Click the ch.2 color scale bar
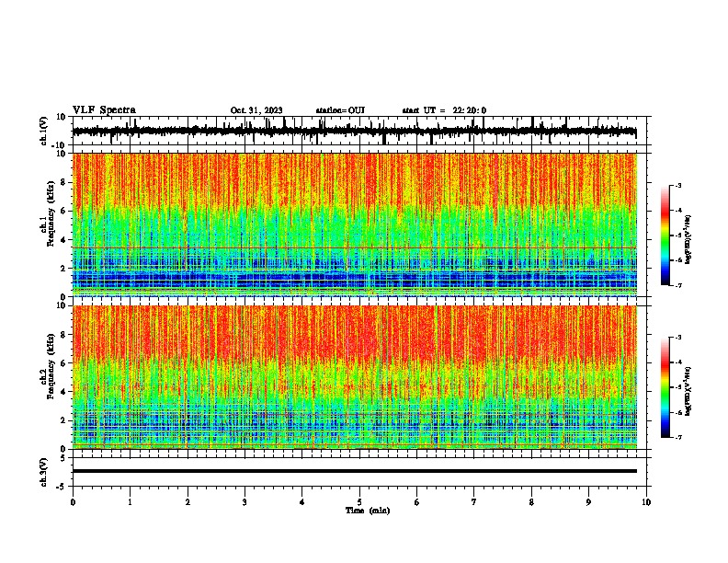Screen dimensions: 728x563 tap(665, 387)
